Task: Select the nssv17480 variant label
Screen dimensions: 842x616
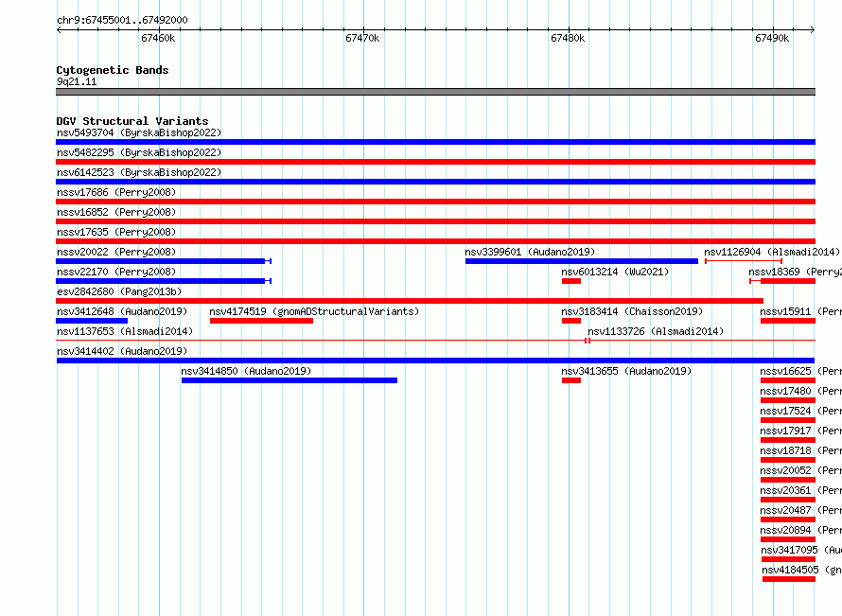Action: click(x=800, y=391)
